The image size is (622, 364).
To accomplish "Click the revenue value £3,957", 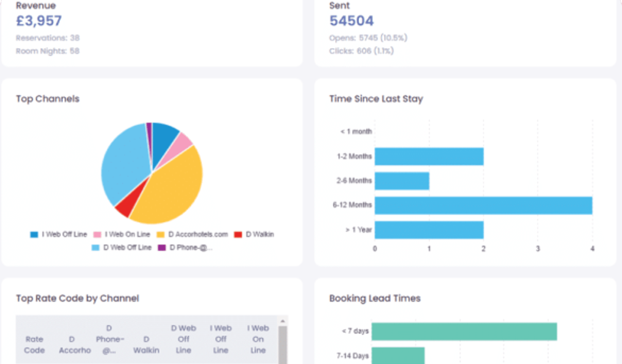I will (x=39, y=21).
